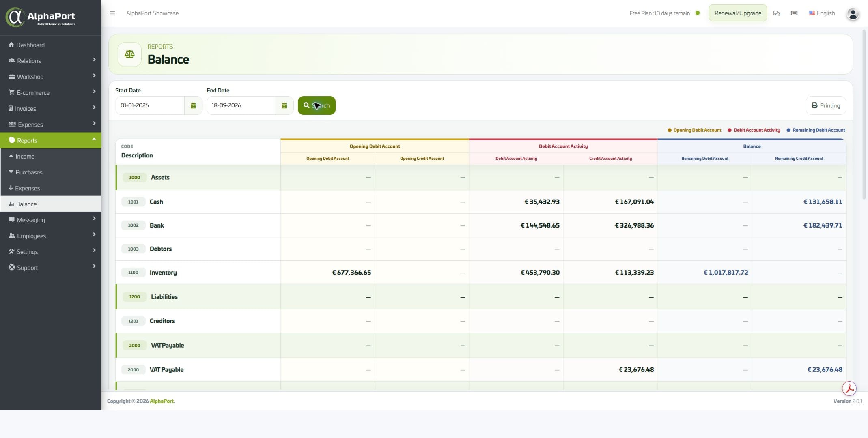Click the 1201 Creditors row

(481, 321)
